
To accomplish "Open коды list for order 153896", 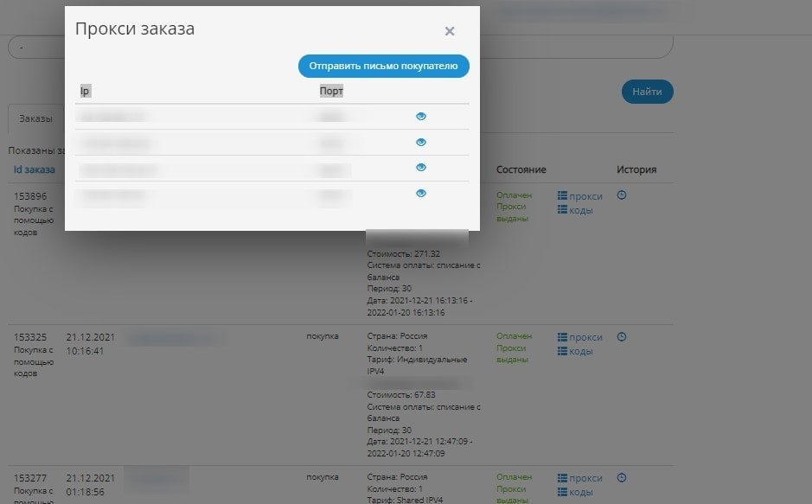I will (x=575, y=210).
